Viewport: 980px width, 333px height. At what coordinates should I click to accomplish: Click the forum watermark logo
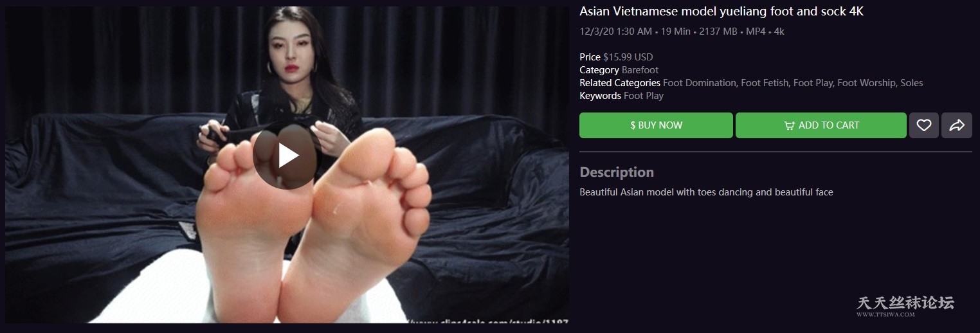[905, 306]
